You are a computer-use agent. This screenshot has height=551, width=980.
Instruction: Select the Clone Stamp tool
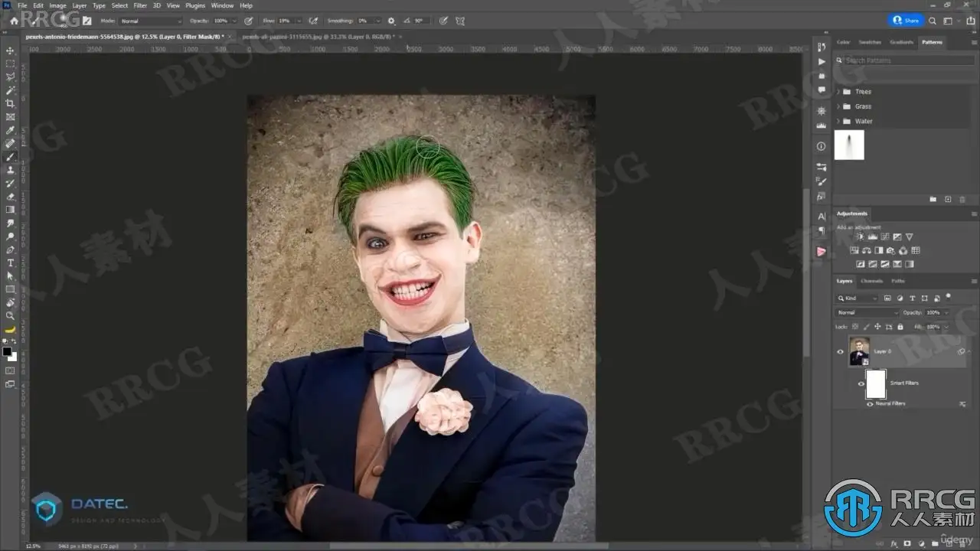[x=10, y=170]
